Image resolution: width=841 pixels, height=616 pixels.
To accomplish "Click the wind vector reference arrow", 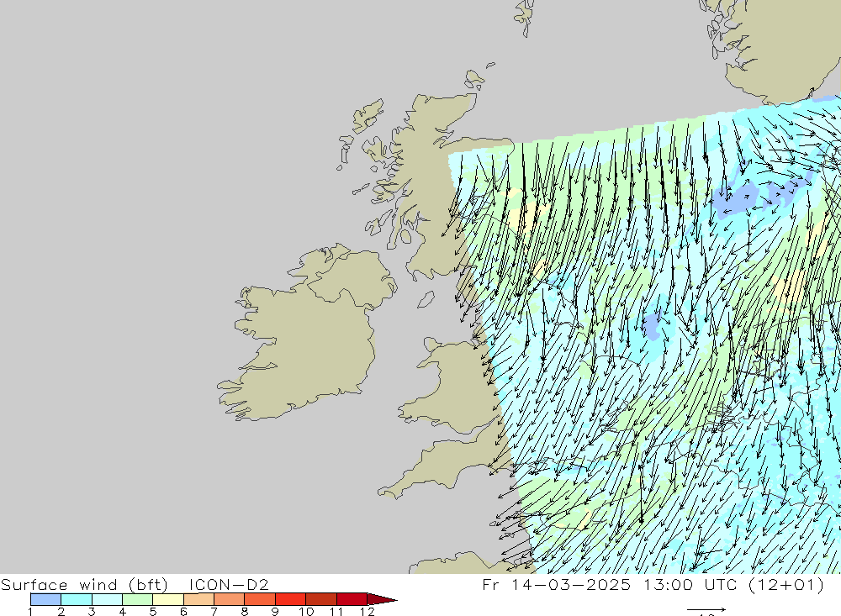I will [706, 609].
